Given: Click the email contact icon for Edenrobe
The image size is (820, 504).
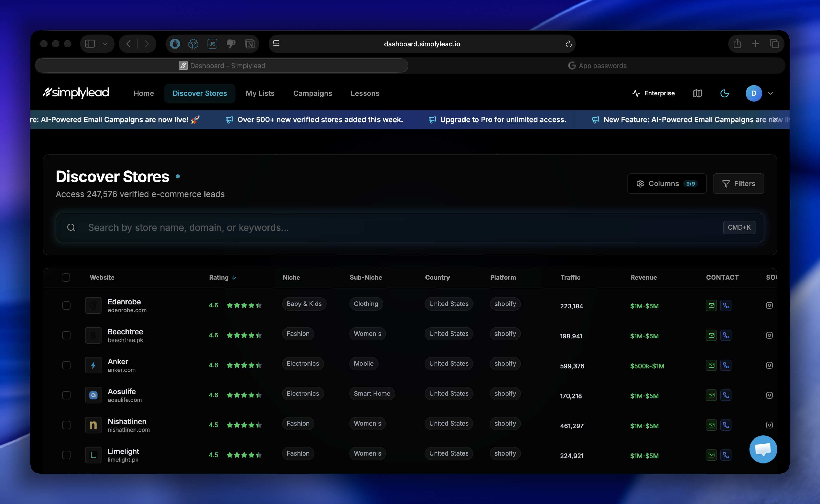Looking at the screenshot, I should click(711, 305).
